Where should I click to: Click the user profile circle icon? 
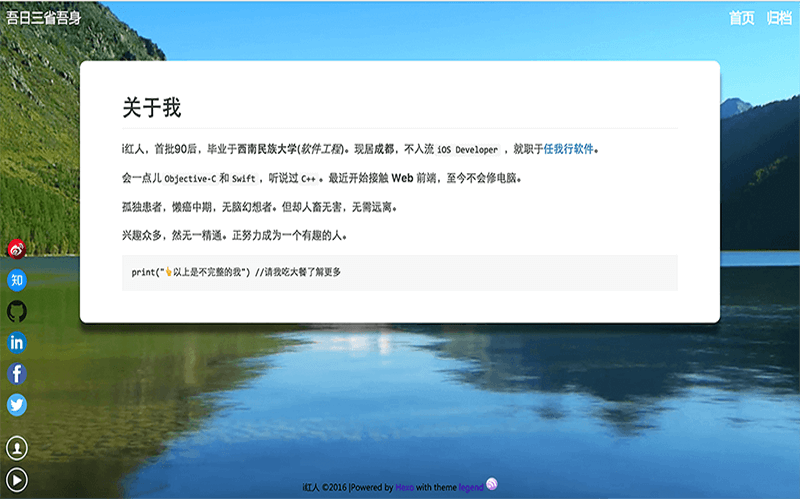point(17,447)
